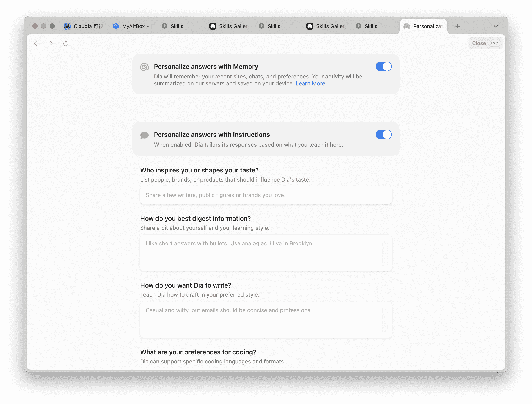532x404 pixels.
Task: Expand the tab list chevron
Action: coord(496,26)
